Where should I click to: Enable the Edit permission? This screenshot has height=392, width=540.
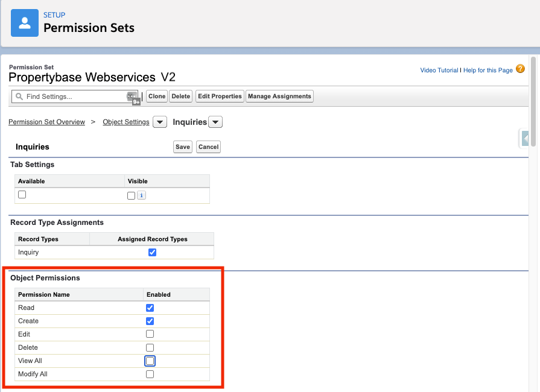(150, 334)
